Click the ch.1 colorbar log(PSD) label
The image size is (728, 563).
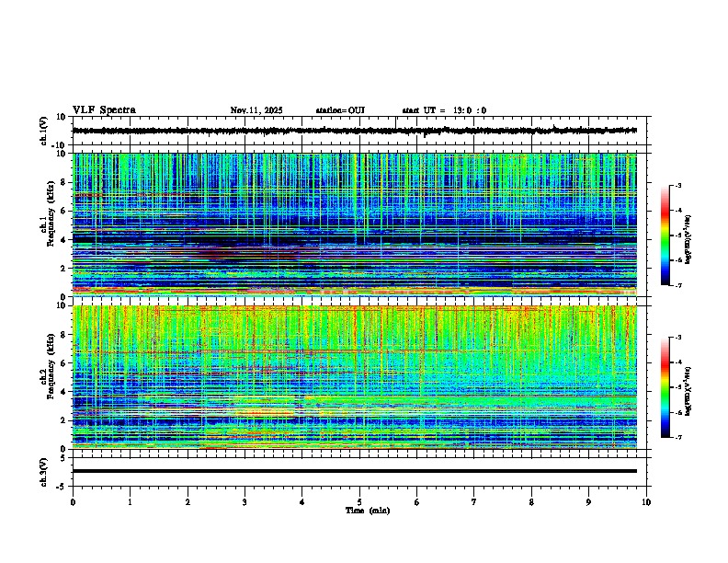pos(688,240)
